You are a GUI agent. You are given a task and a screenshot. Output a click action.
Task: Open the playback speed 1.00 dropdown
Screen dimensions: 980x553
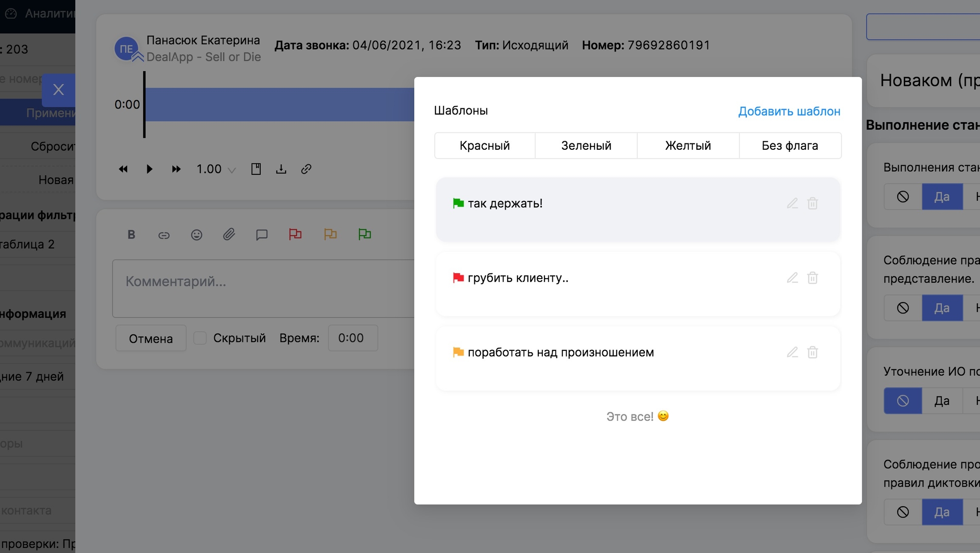click(x=216, y=169)
